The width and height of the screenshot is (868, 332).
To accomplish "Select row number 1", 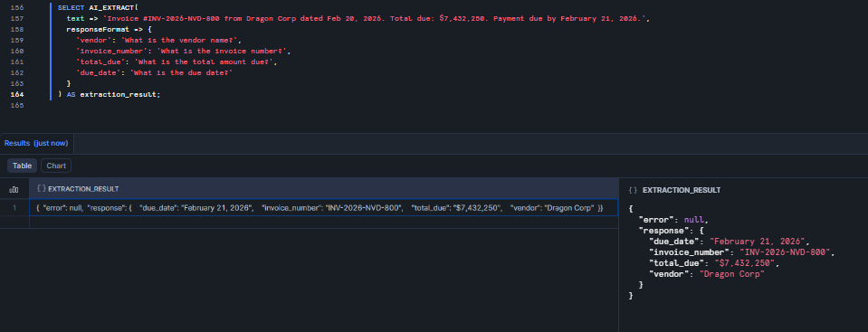I will [x=14, y=208].
